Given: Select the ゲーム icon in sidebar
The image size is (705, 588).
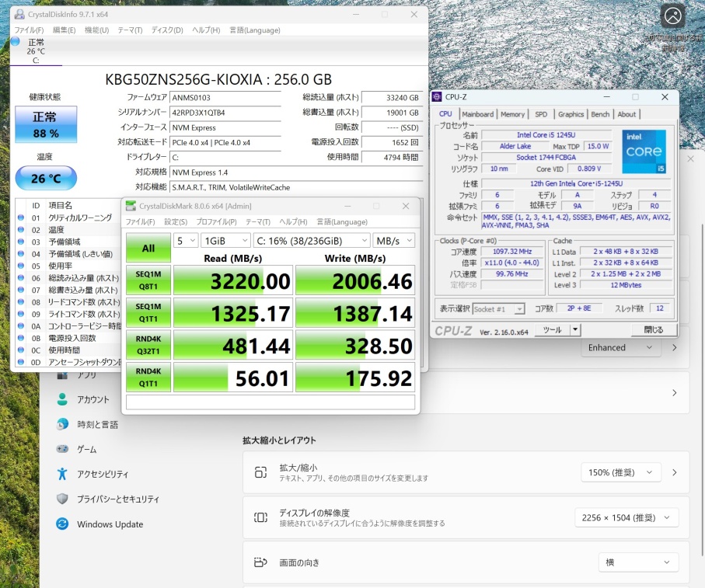Looking at the screenshot, I should (x=62, y=449).
